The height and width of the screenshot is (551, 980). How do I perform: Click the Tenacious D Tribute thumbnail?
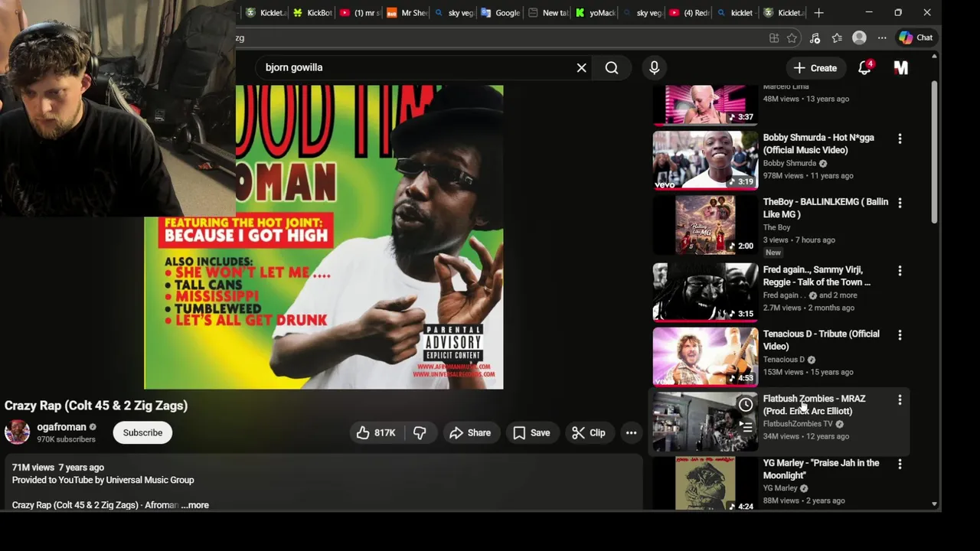click(x=705, y=357)
